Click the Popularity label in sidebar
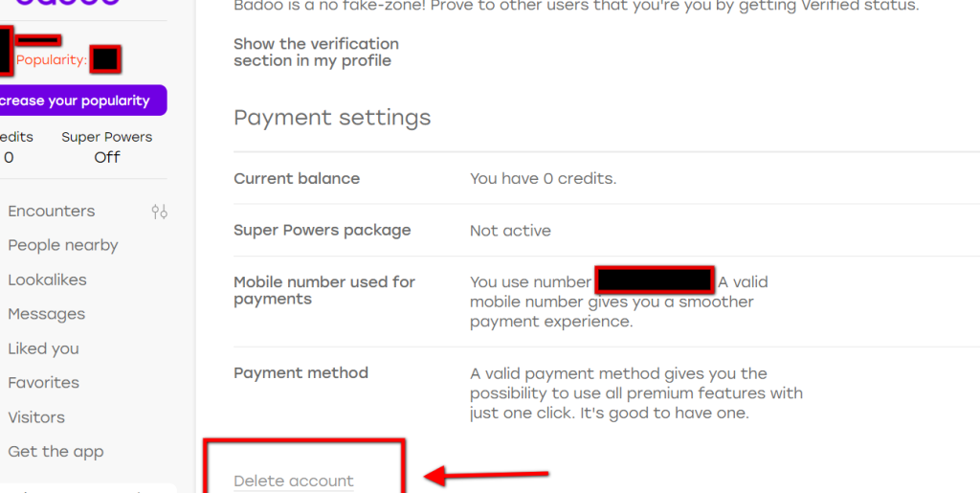Viewport: 980px width, 493px height. [51, 60]
